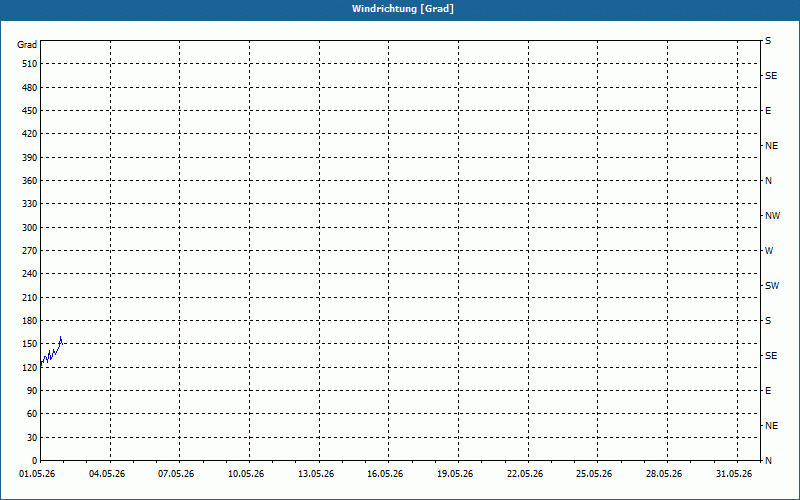
Task: Click the 150 degree axis label
Action: coord(30,344)
